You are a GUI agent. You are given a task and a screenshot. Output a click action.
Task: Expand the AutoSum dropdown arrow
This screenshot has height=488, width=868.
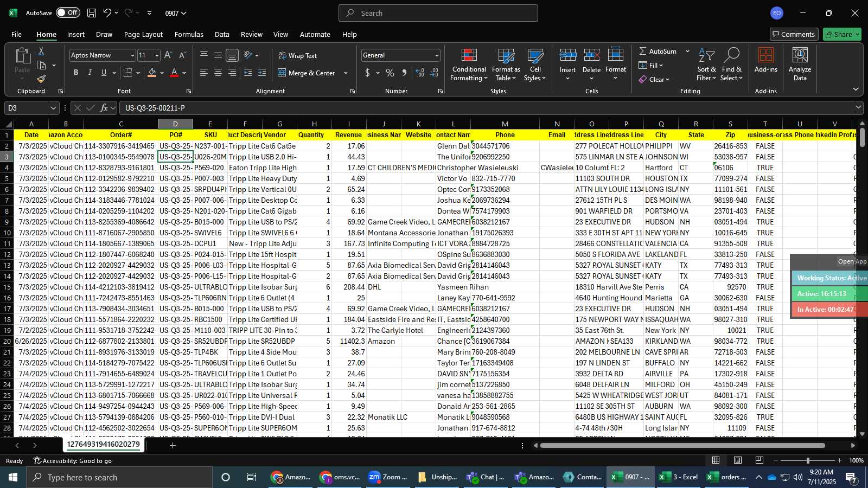[x=687, y=51]
